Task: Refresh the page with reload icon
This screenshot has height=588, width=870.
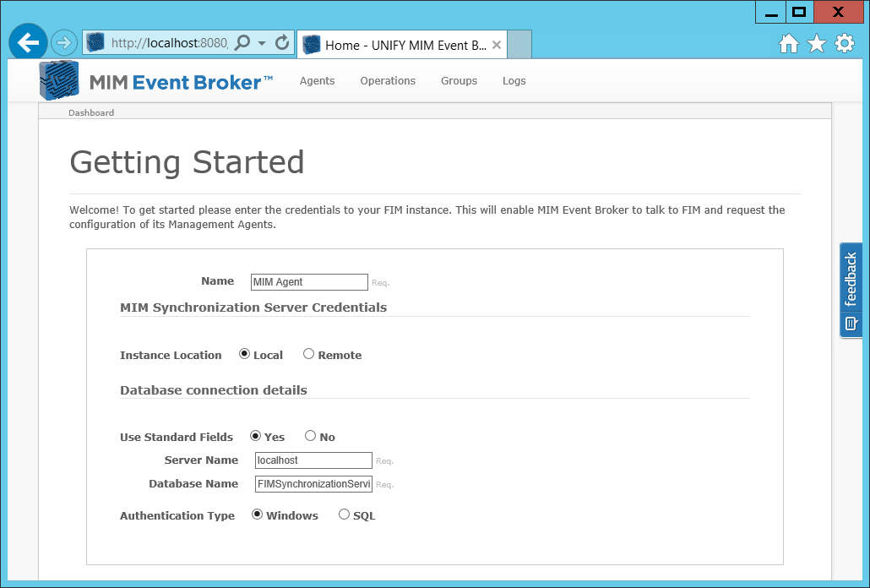Action: pyautogui.click(x=282, y=43)
